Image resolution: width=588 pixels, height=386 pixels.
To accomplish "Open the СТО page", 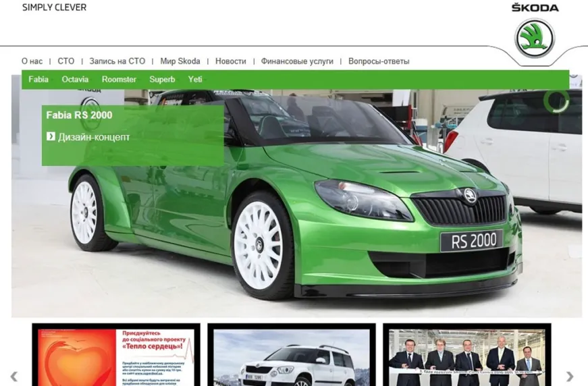I will pos(66,61).
